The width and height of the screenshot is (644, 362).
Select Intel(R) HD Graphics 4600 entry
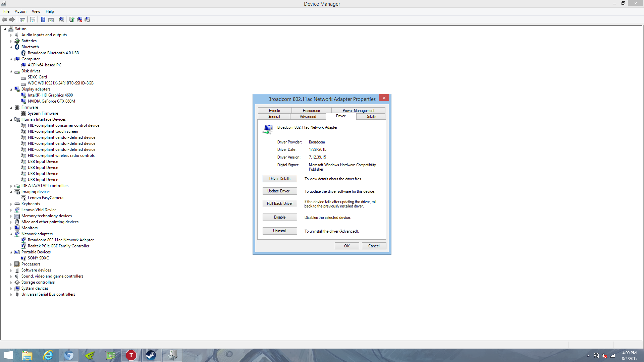(x=50, y=95)
